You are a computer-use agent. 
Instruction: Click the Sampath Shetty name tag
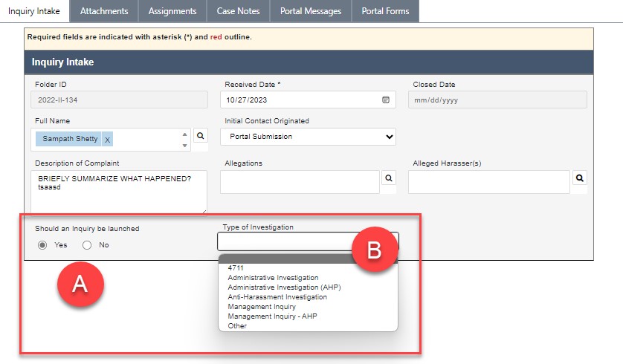coord(70,139)
